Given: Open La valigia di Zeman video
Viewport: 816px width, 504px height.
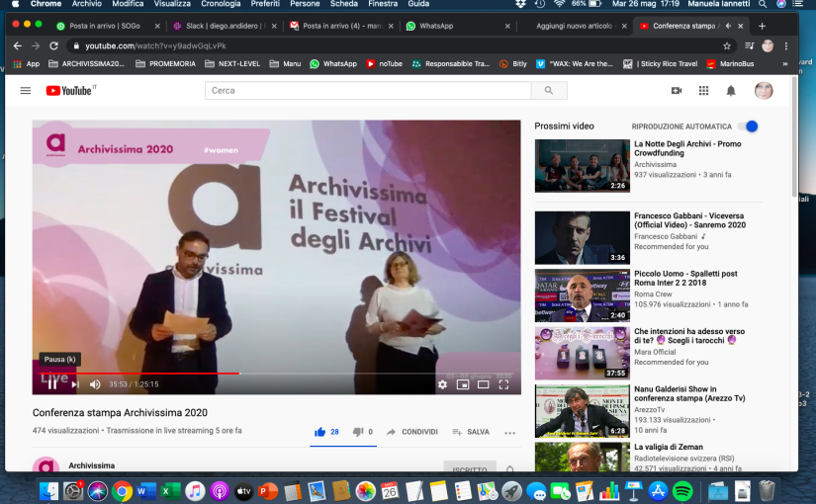Looking at the screenshot, I should click(669, 447).
